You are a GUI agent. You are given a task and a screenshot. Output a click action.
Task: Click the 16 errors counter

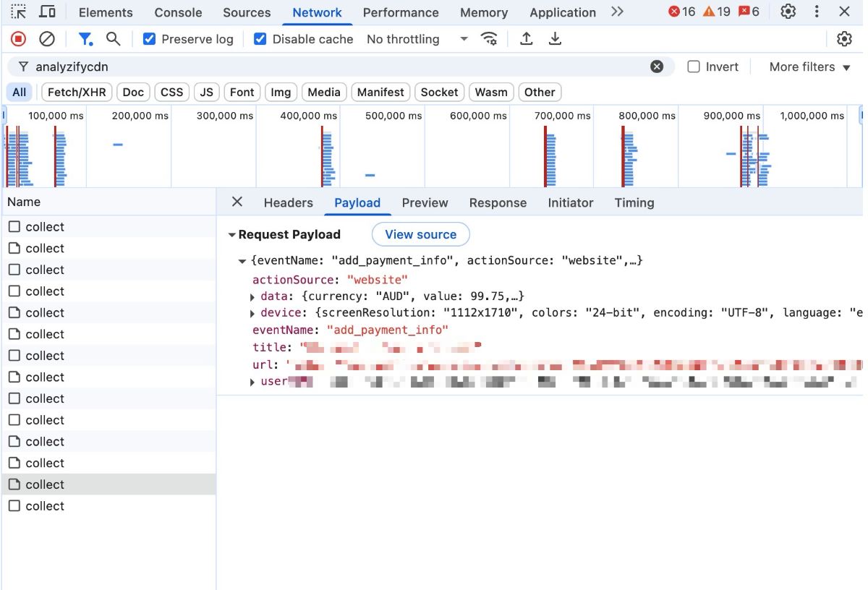click(681, 12)
